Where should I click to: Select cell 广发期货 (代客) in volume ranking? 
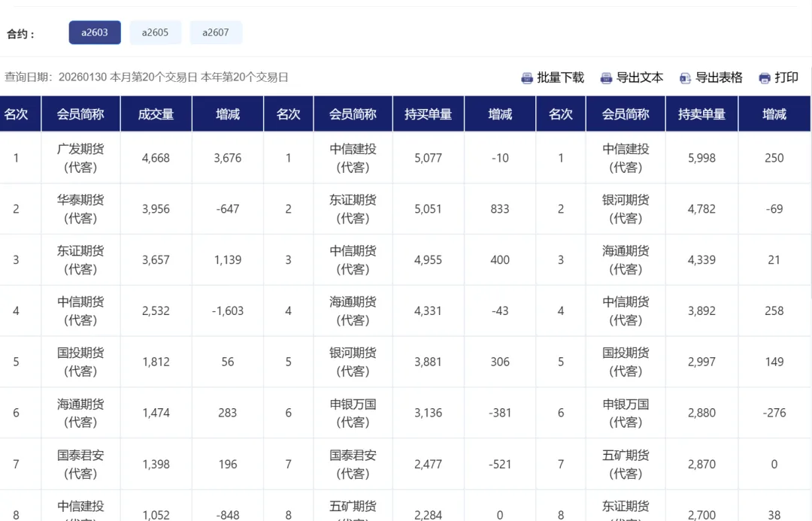pyautogui.click(x=80, y=158)
